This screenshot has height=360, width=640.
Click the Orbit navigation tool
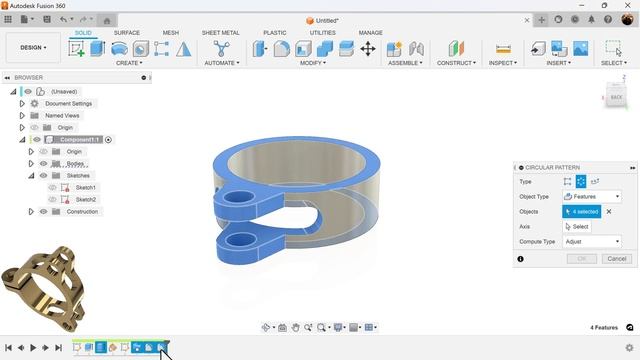(266, 327)
